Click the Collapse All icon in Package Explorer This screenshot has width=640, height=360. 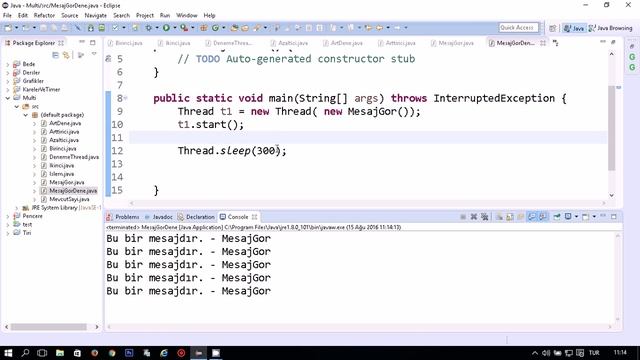pos(56,55)
